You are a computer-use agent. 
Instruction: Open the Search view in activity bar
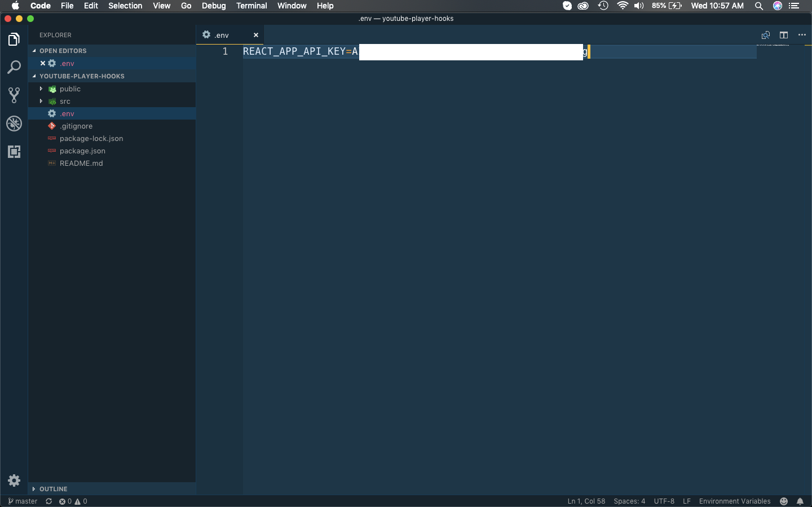pos(14,67)
